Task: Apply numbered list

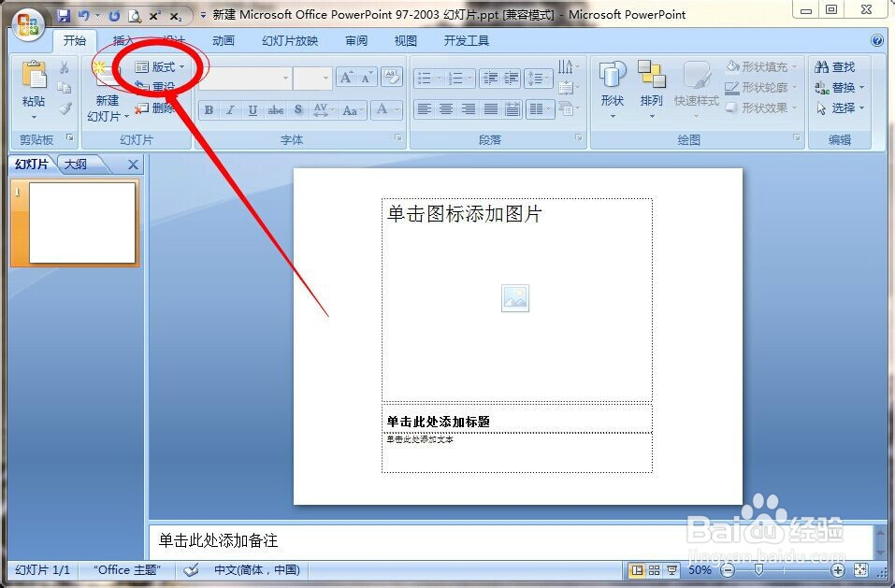Action: tap(460, 79)
